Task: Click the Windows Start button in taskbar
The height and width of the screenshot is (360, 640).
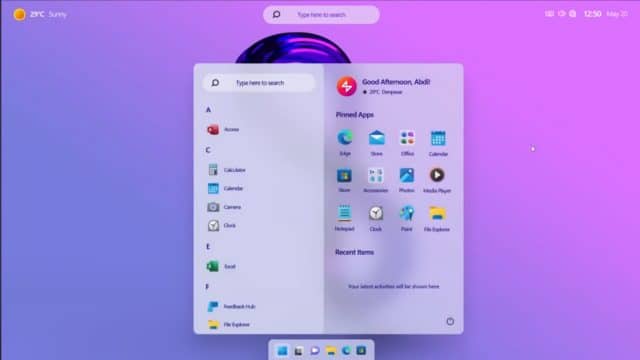Action: (282, 351)
